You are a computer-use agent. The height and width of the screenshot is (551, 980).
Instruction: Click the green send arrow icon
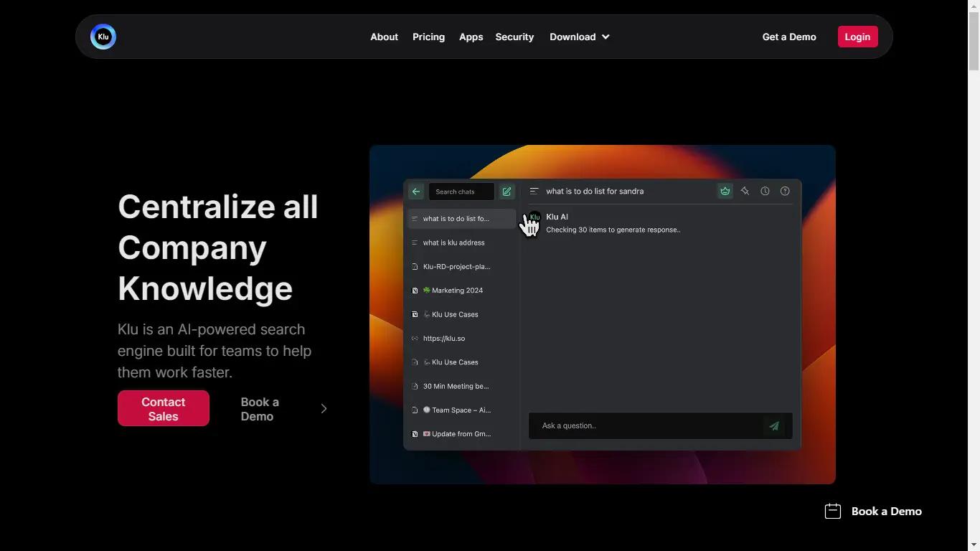click(774, 426)
